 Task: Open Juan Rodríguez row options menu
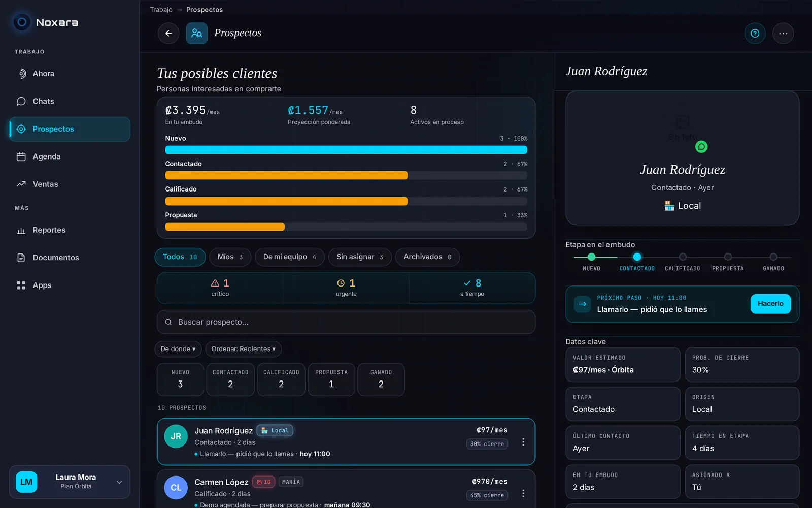coord(523,442)
